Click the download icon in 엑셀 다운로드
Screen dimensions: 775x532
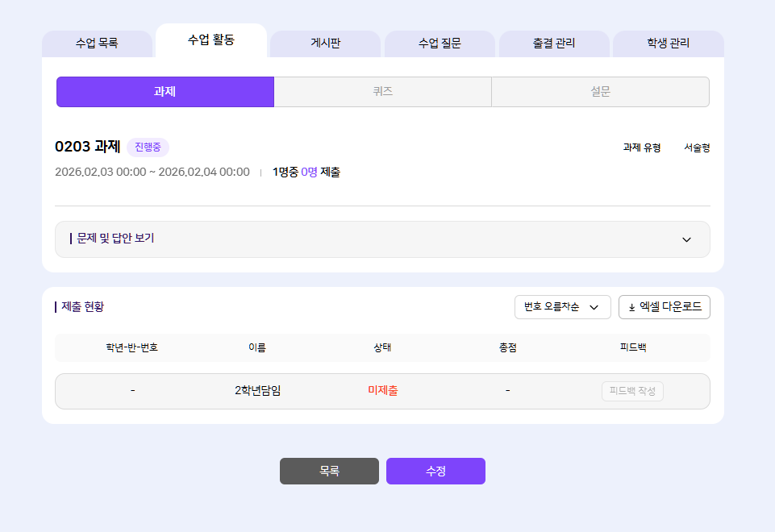631,307
